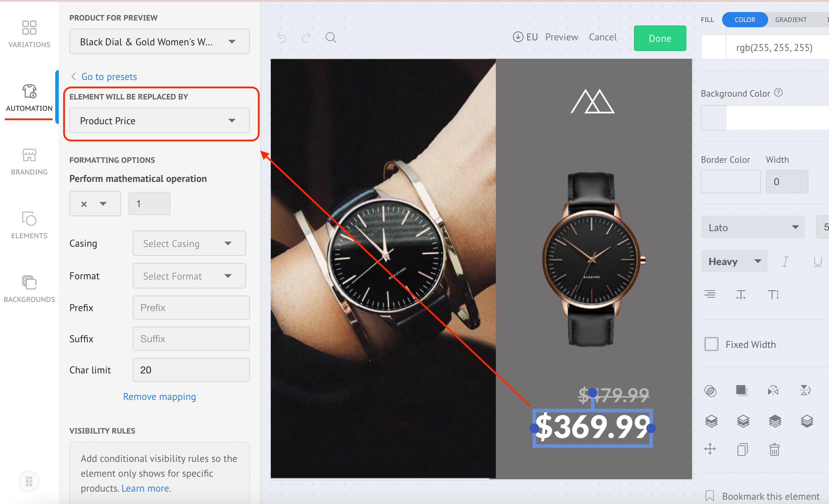This screenshot has width=829, height=504.
Task: Click the flip horizontal icon
Action: pos(773,391)
